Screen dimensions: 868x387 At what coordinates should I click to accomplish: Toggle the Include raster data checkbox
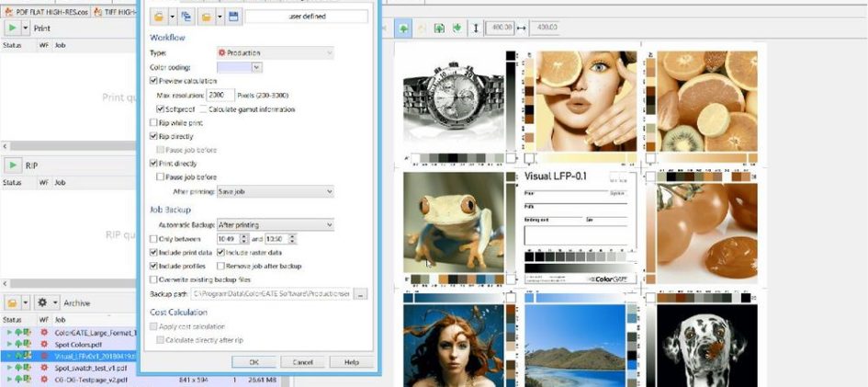pos(220,253)
